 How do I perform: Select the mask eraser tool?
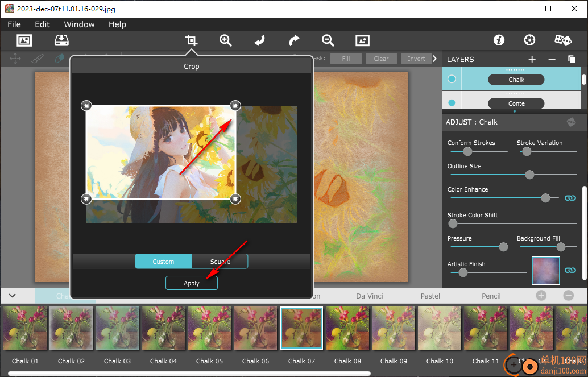(x=59, y=59)
